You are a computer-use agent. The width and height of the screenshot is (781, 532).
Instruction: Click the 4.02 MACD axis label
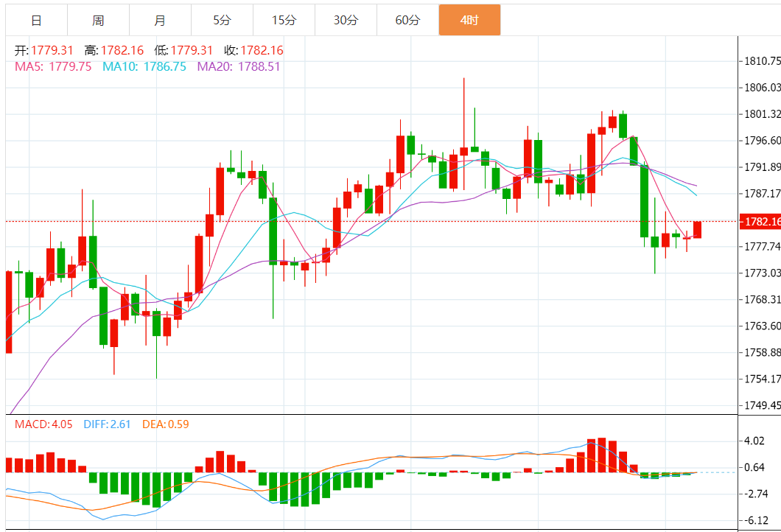[754, 441]
